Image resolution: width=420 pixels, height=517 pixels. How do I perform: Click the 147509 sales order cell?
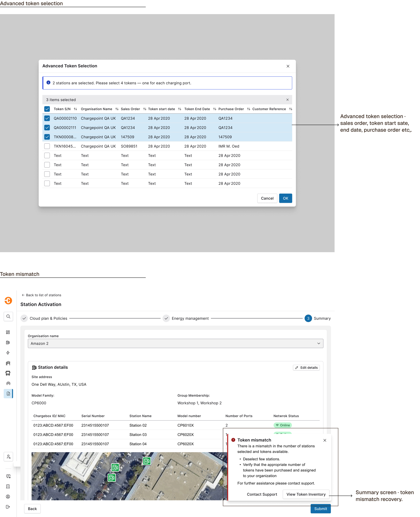[127, 137]
